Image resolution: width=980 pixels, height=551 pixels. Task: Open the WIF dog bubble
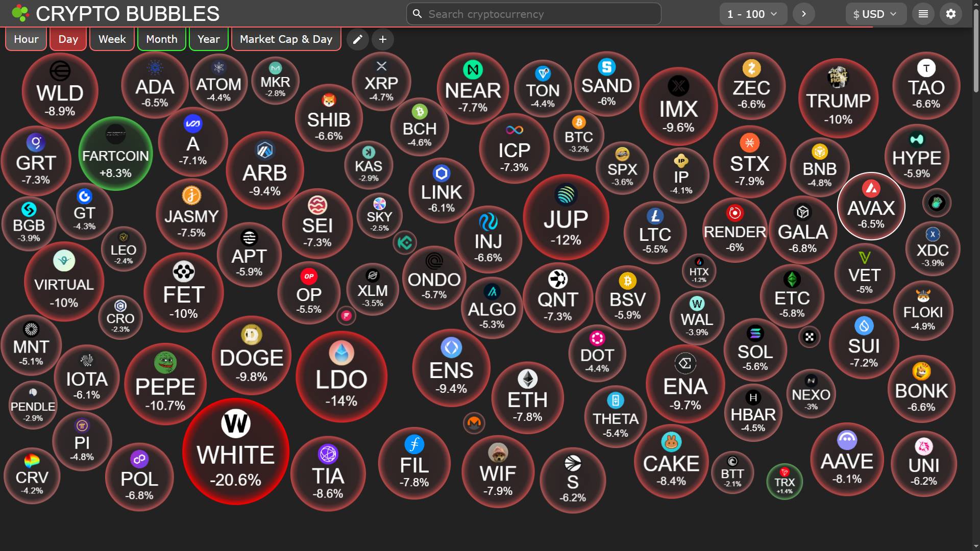coord(498,471)
